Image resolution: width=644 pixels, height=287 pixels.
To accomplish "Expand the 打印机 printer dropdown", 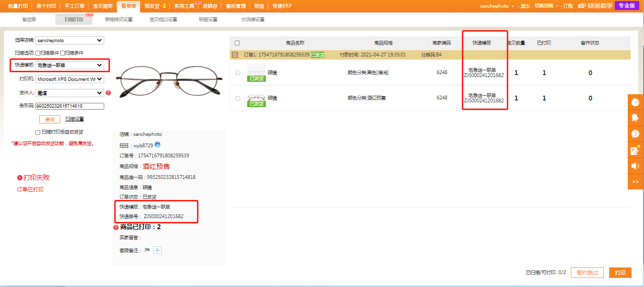I will pos(70,79).
